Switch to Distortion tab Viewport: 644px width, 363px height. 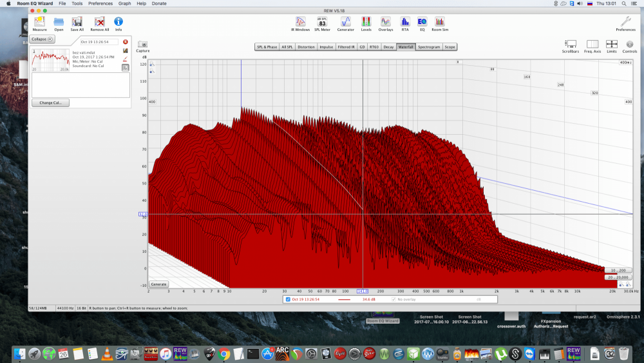[x=306, y=47]
